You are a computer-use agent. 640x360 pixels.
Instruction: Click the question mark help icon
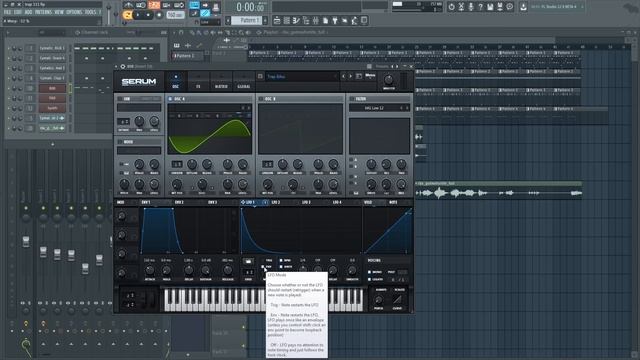tap(480, 7)
